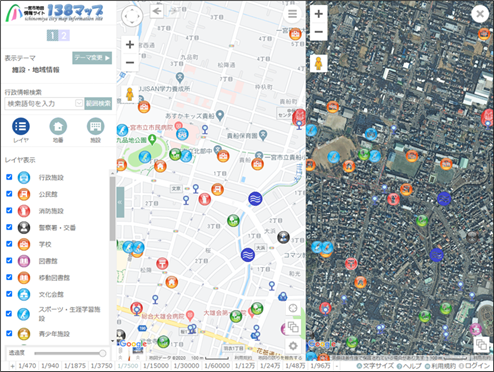
Task: Click the テーマ変更 button
Action: coord(92,58)
